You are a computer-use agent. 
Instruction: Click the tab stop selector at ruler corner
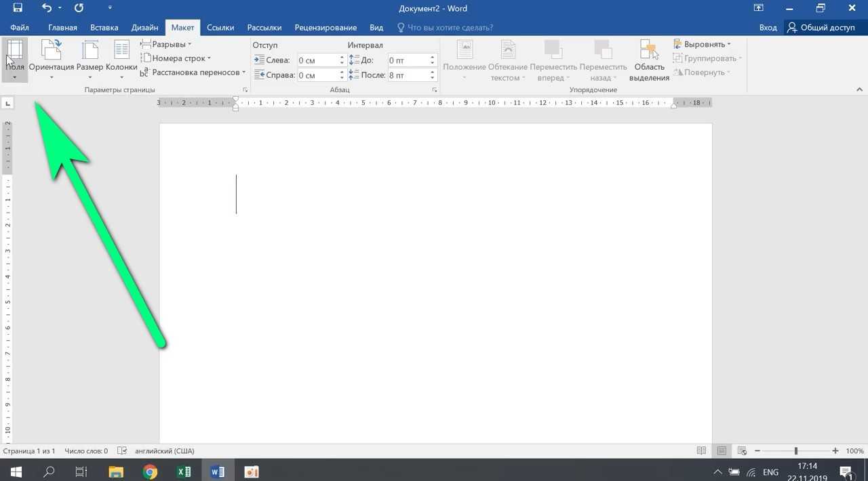[x=7, y=104]
